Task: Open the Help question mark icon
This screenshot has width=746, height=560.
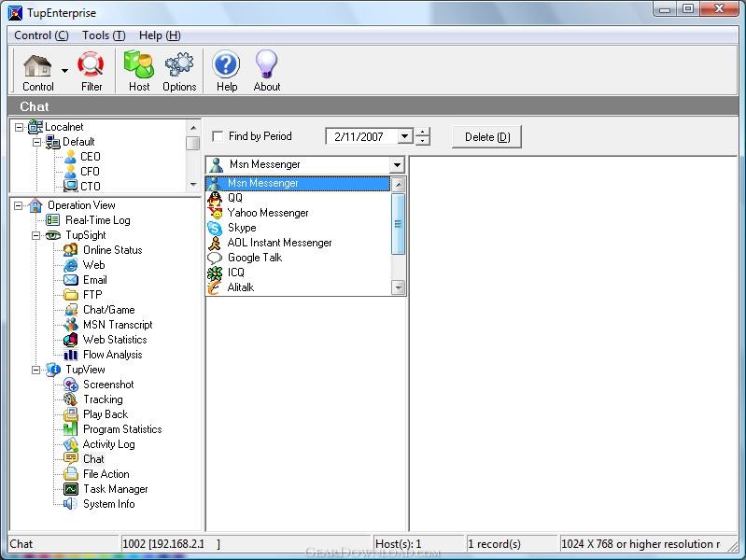Action: click(227, 71)
